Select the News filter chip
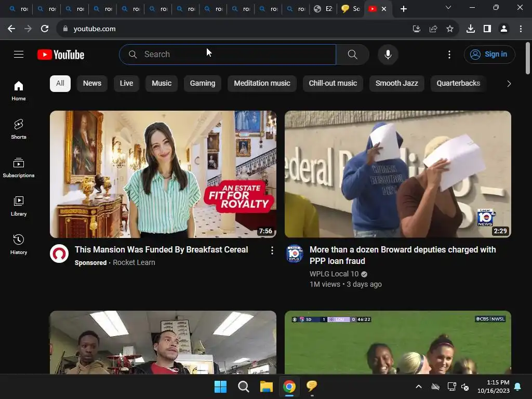The width and height of the screenshot is (532, 399). coord(92,84)
